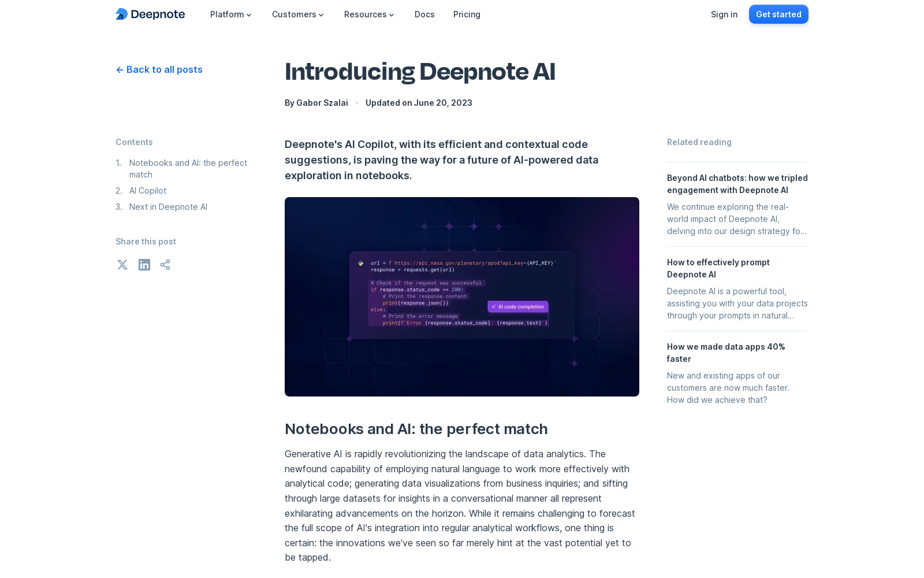
Task: Open How to effectively prompt Deepnote AI
Action: coord(718,268)
